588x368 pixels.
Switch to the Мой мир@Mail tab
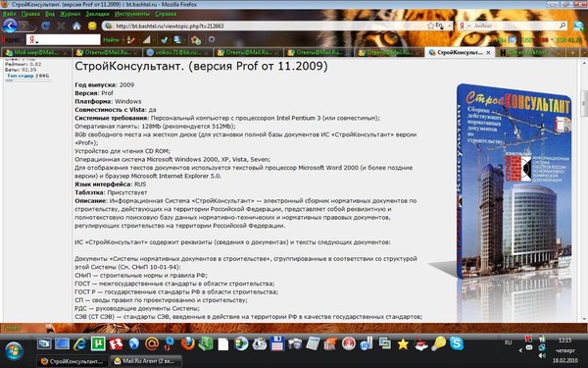point(36,53)
